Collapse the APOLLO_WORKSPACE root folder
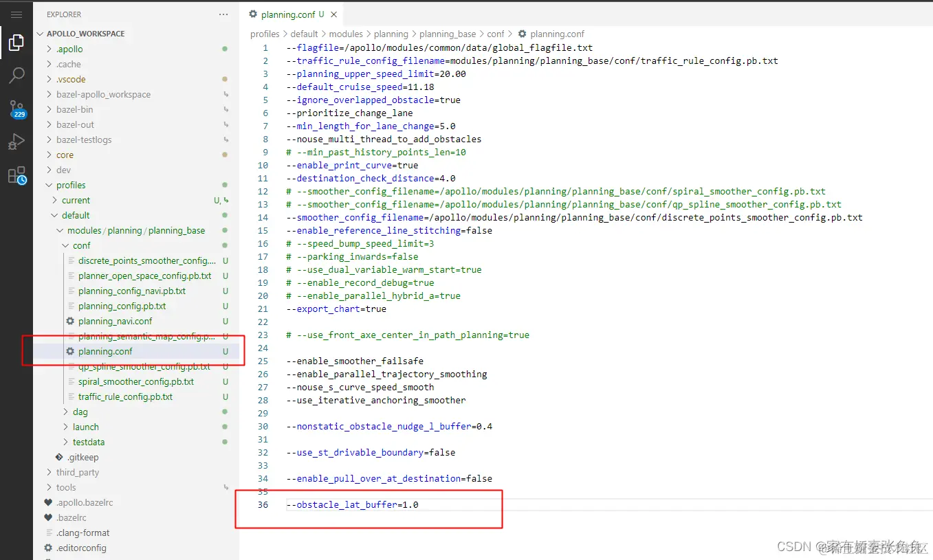933x560 pixels. 86,34
